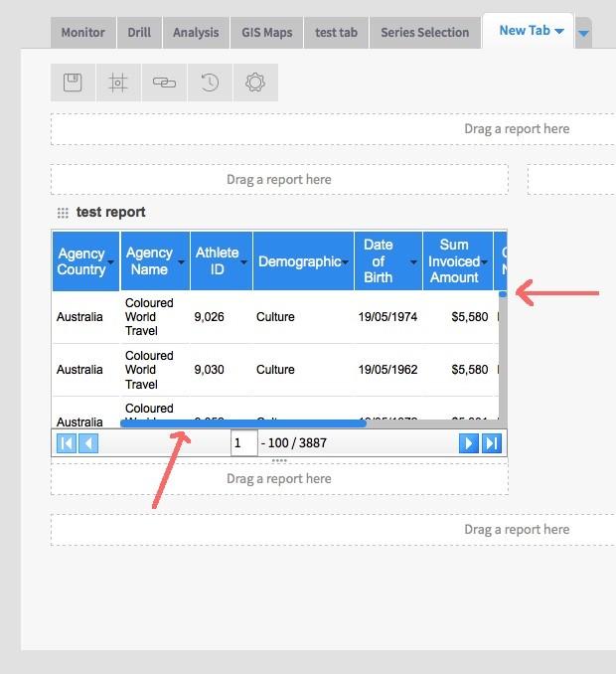Open the Date of Birth column dropdown
616x674 pixels.
[413, 262]
